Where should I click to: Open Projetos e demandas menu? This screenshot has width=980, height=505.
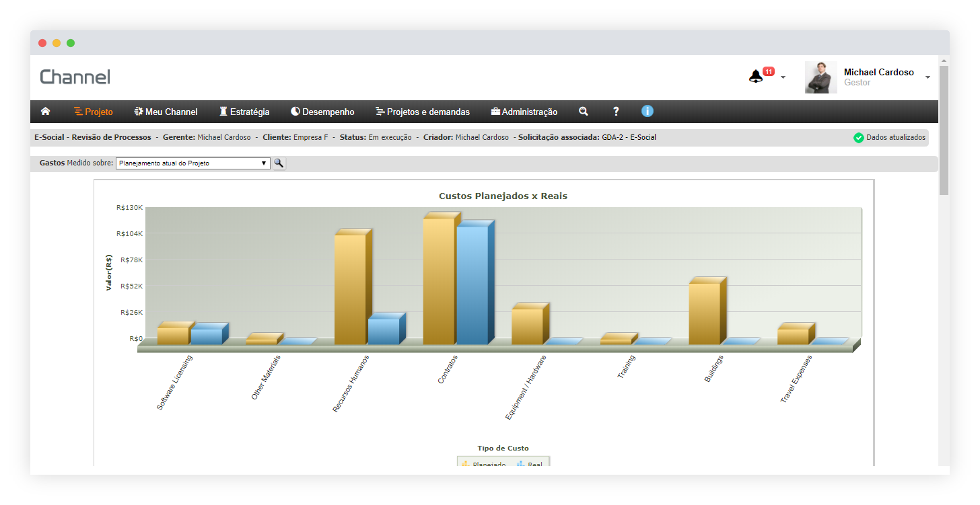click(x=423, y=112)
